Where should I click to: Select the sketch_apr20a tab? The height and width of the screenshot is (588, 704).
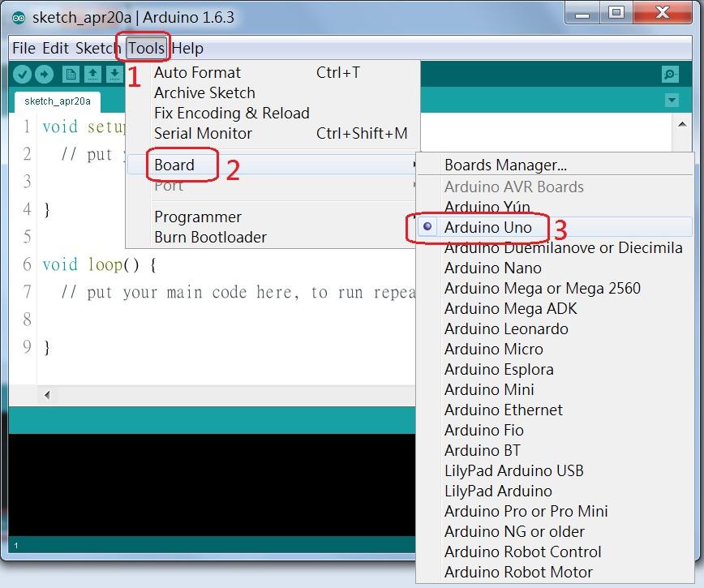coord(58,101)
